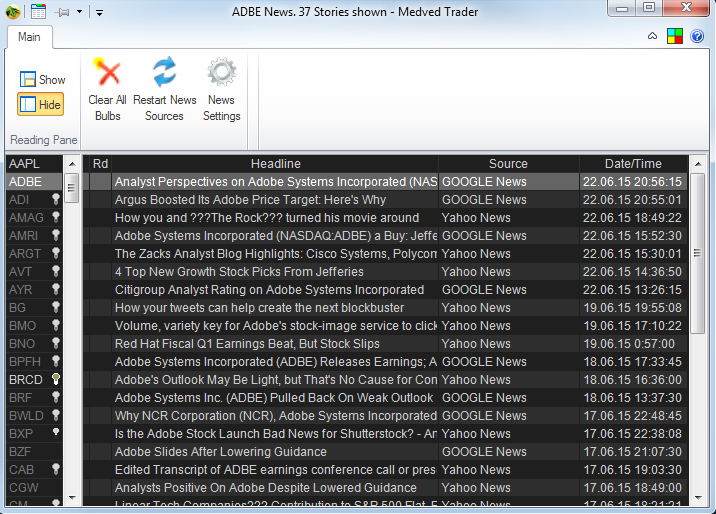716x514 pixels.
Task: Click the bulb icon next to AYR
Action: [56, 289]
